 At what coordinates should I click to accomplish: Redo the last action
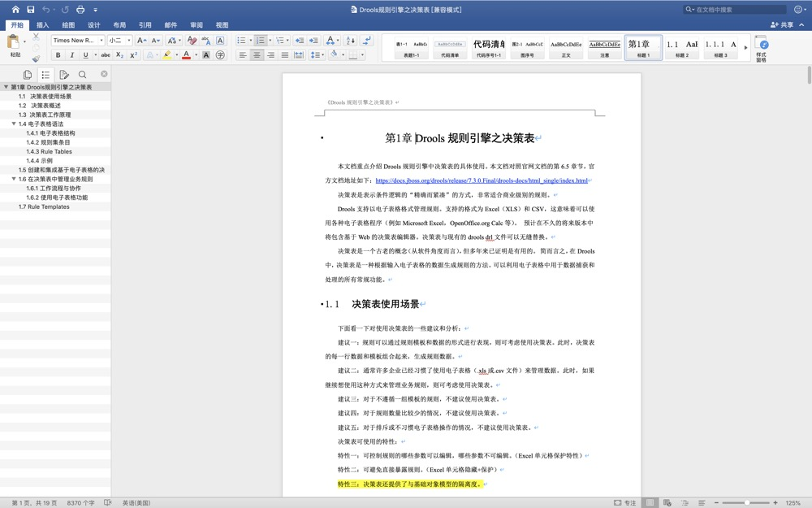pyautogui.click(x=65, y=9)
